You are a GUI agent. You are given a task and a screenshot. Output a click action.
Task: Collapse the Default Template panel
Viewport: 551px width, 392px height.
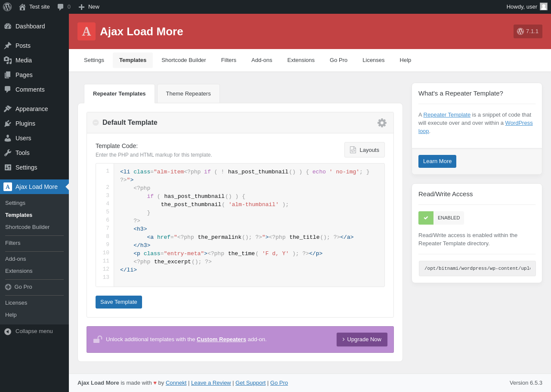tap(96, 123)
